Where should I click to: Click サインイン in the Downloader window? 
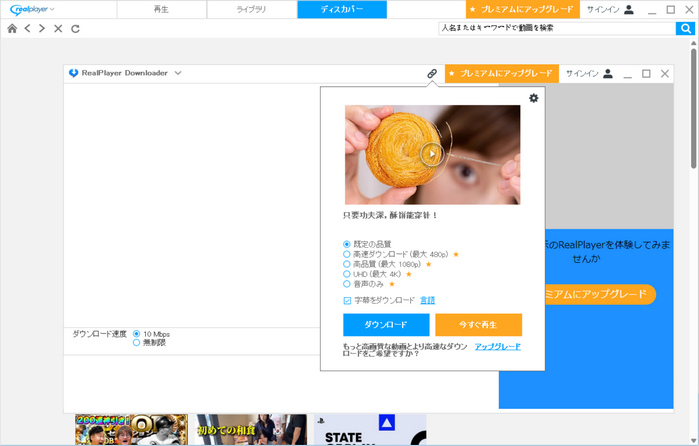pyautogui.click(x=582, y=74)
